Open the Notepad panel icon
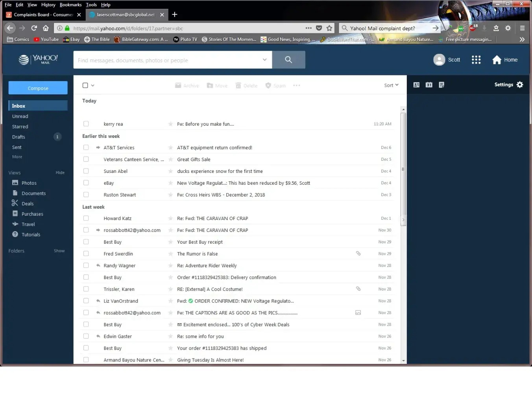Viewport: 532px width, 393px height. coord(441,85)
